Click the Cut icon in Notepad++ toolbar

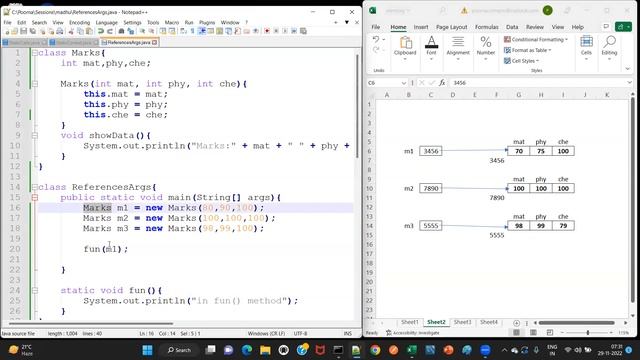(x=71, y=31)
